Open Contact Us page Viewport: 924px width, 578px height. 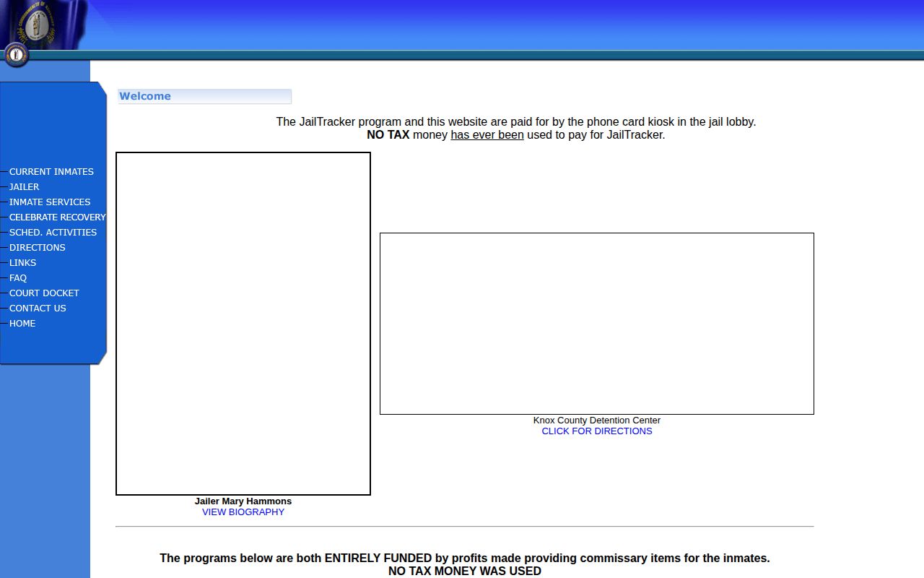pos(38,308)
